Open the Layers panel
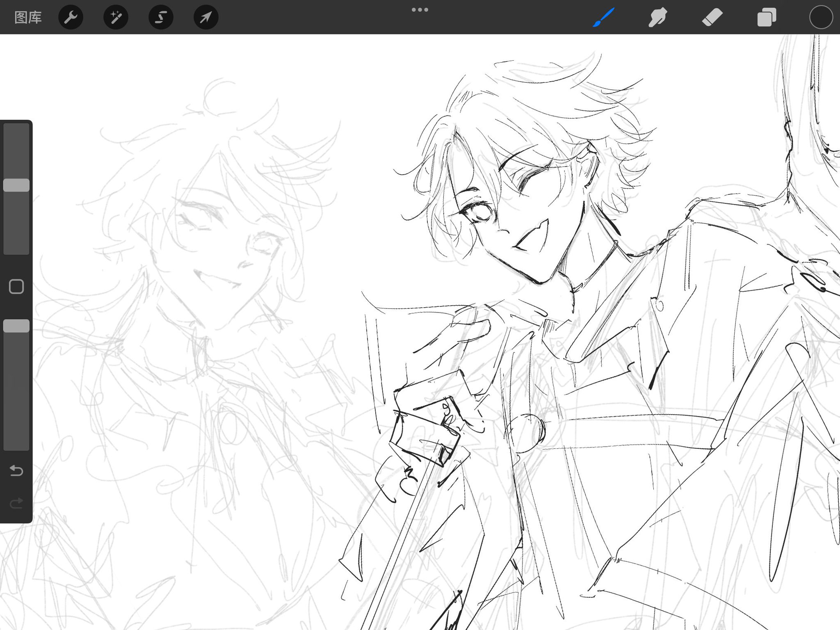The image size is (840, 630). pyautogui.click(x=766, y=17)
